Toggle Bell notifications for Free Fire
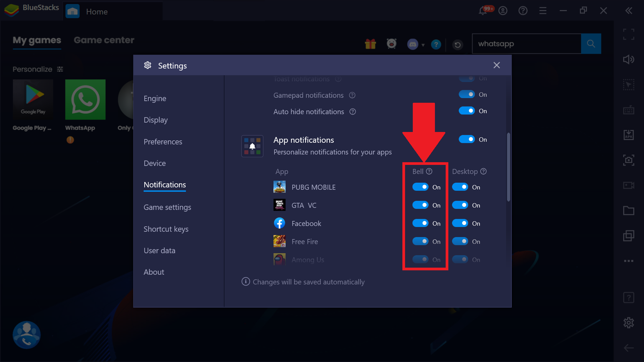The width and height of the screenshot is (644, 362). pyautogui.click(x=420, y=241)
